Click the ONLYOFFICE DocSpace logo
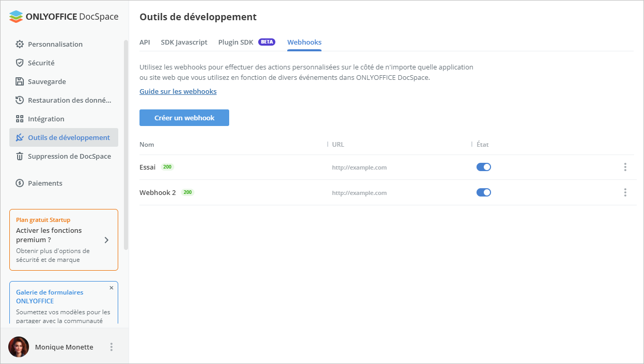This screenshot has height=364, width=644. (x=64, y=17)
